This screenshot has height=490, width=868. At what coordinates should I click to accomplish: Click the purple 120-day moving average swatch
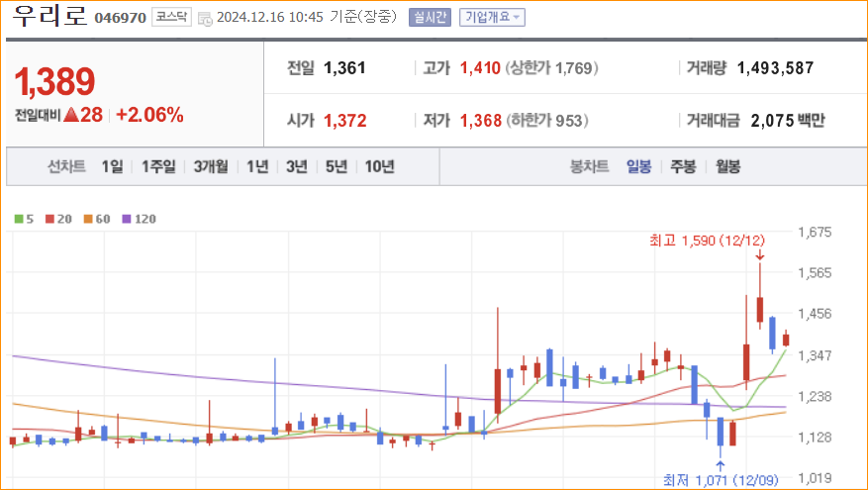click(127, 219)
